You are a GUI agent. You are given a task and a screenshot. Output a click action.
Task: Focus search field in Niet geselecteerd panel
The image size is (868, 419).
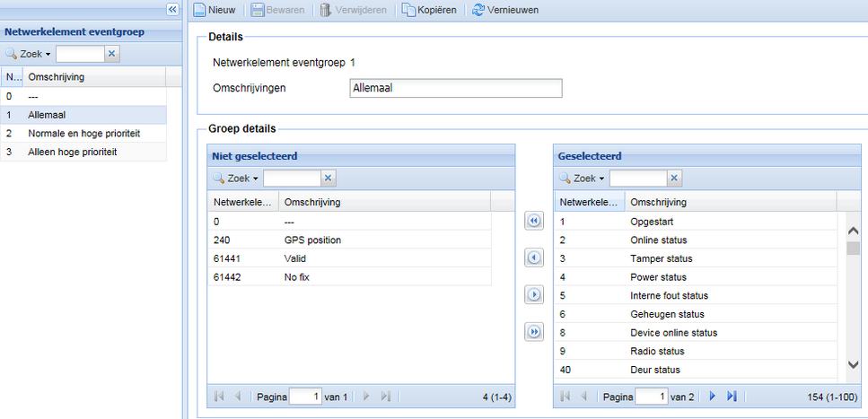click(x=293, y=179)
